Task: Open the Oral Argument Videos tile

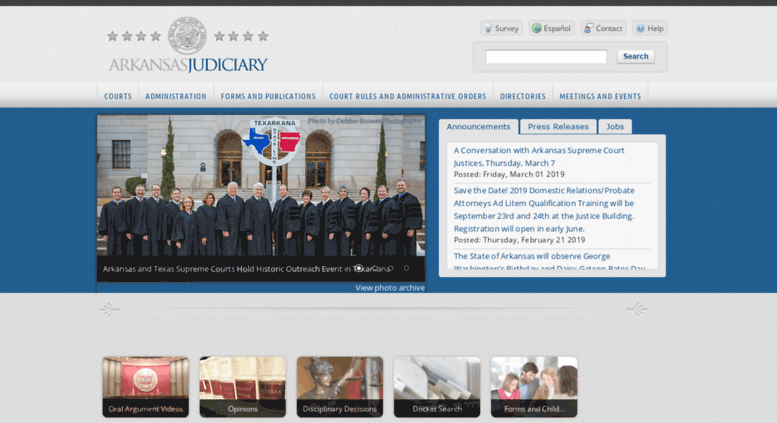Action: pos(146,387)
